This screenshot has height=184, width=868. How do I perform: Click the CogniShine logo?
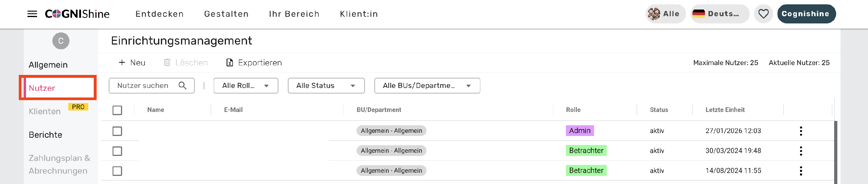click(77, 14)
